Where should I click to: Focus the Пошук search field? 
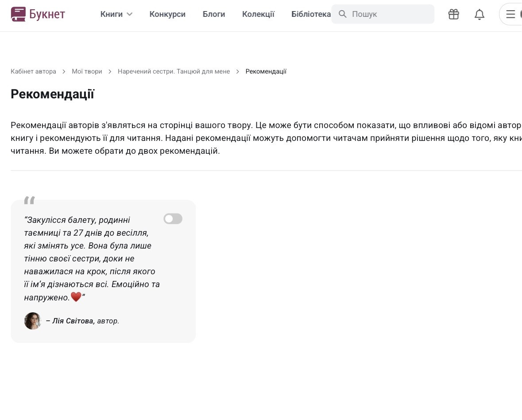(383, 14)
